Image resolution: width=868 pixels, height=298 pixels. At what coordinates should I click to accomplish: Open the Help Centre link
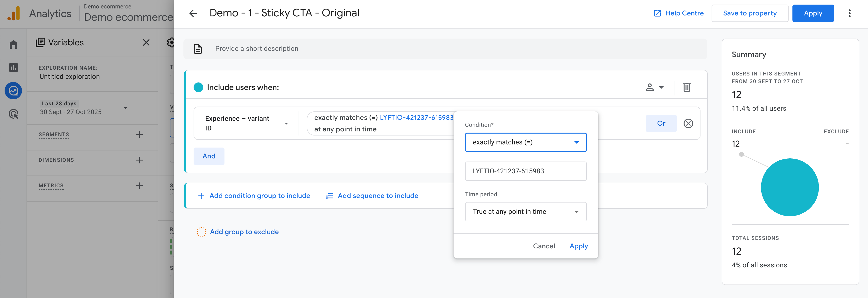click(x=679, y=14)
